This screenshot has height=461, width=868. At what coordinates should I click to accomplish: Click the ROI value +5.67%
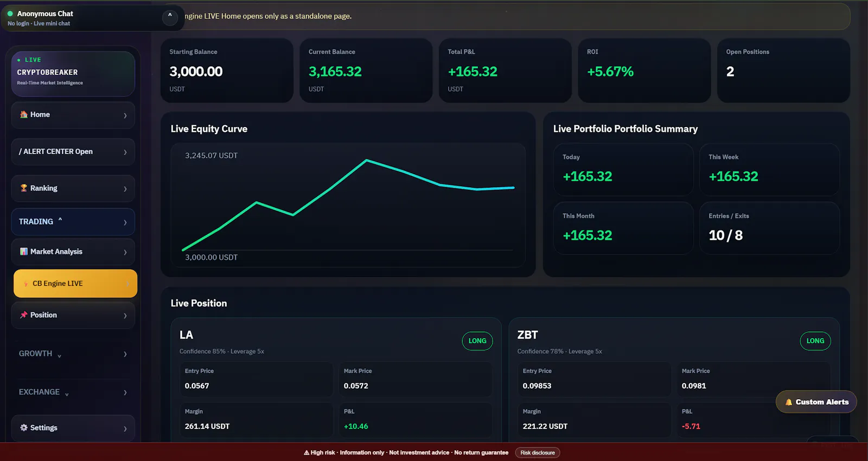click(610, 72)
